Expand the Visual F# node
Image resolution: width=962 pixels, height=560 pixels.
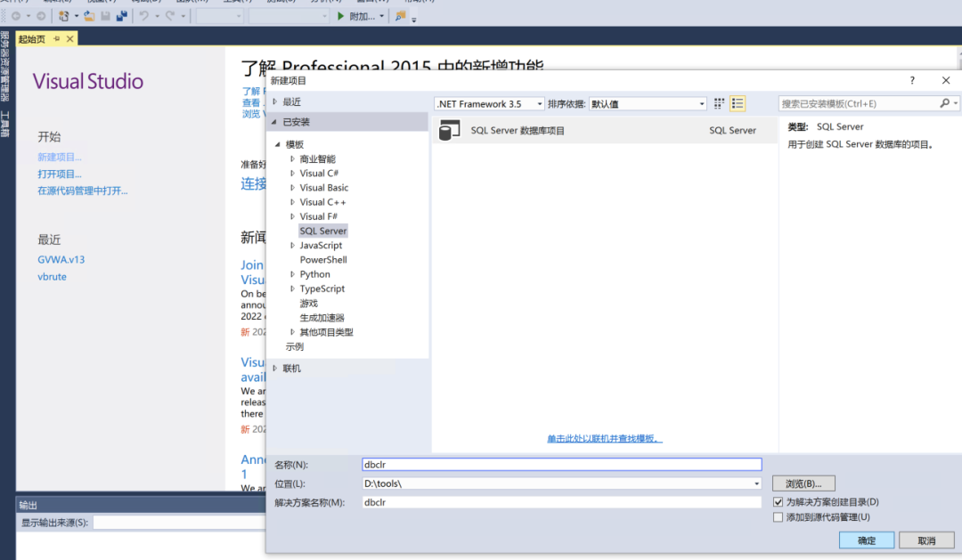(292, 216)
